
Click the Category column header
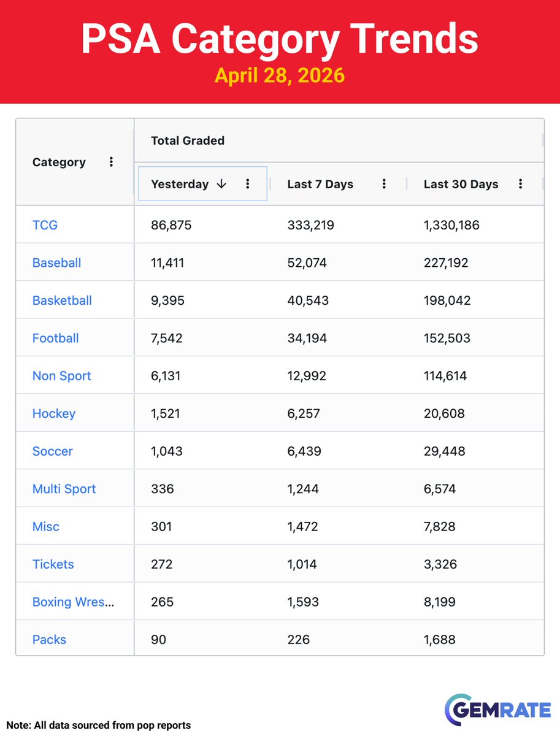point(59,163)
